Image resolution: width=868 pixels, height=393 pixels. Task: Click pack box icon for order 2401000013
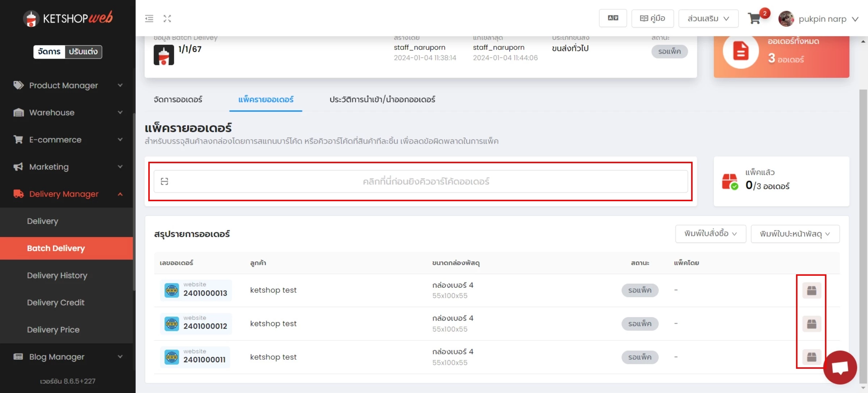(812, 290)
